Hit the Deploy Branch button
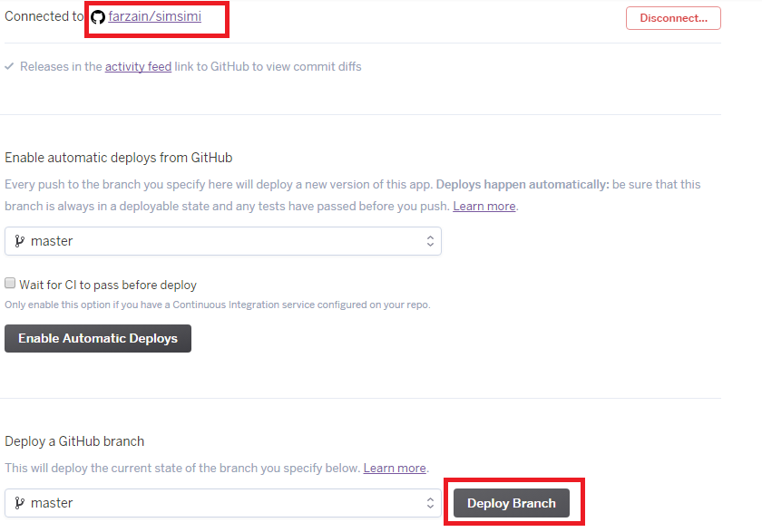This screenshot has width=762, height=532. 512,504
